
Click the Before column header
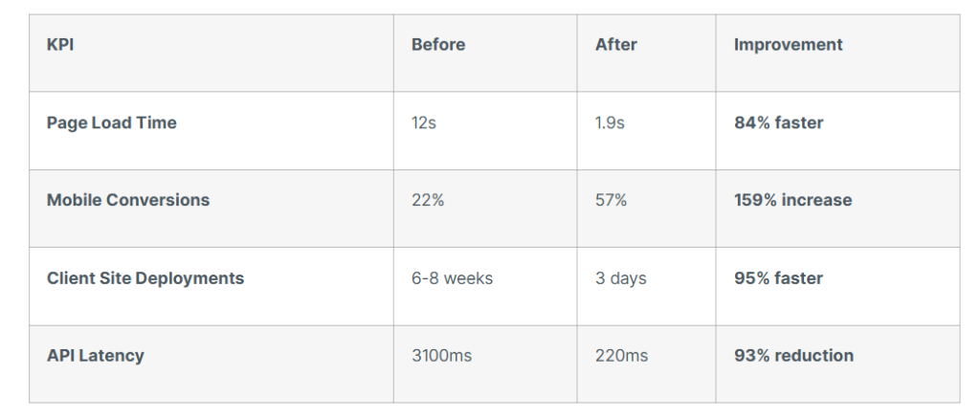pyautogui.click(x=438, y=45)
